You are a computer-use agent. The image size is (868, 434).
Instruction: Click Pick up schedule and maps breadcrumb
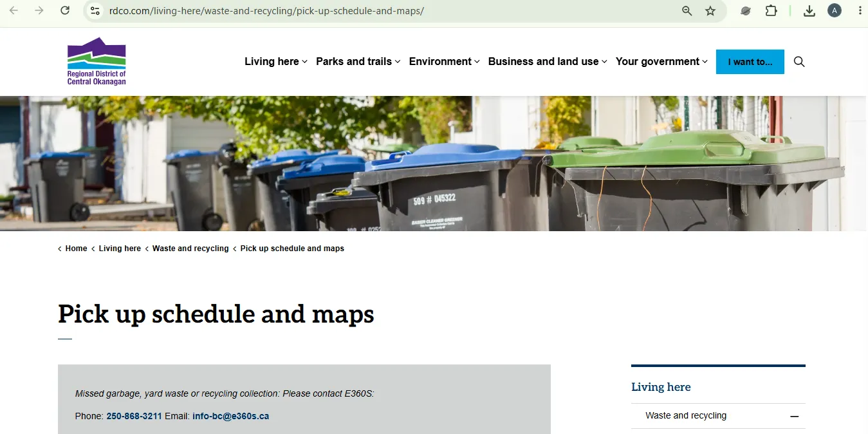[x=292, y=249]
